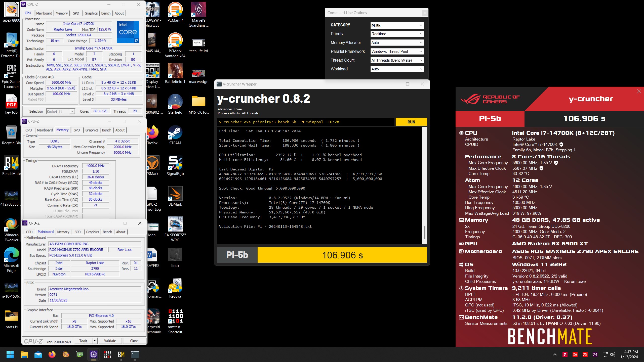The width and height of the screenshot is (644, 362).
Task: Click the y-cruncher command line field
Action: click(x=306, y=122)
